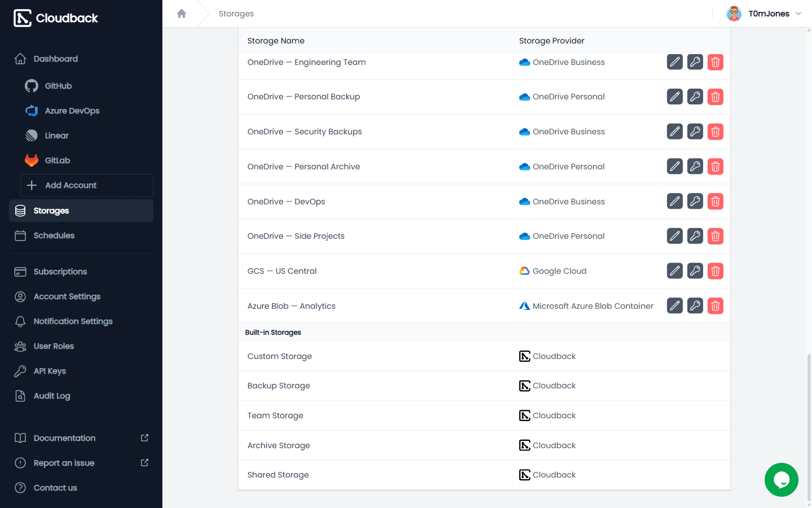Open credentials key for OneDrive — Personal Backup
The image size is (812, 508).
click(695, 97)
